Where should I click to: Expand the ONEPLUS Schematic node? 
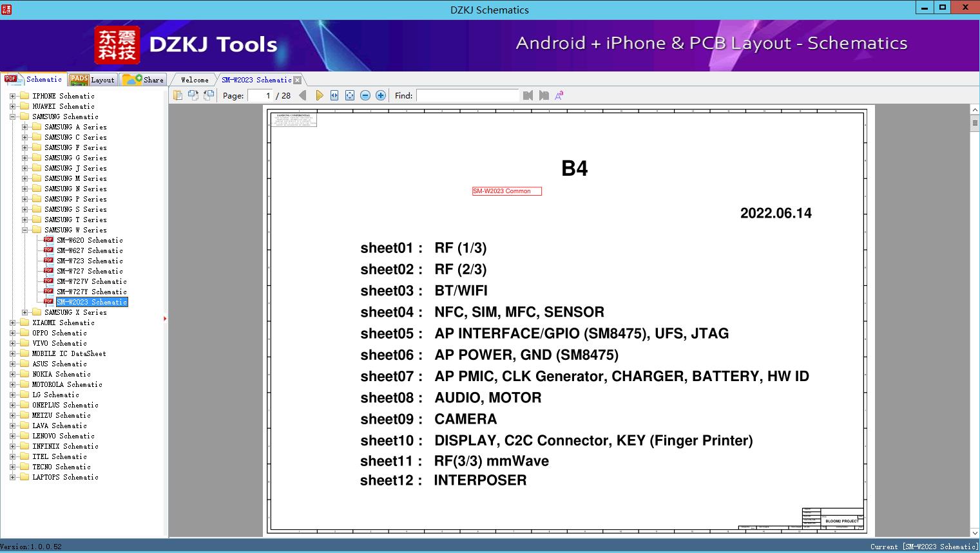click(12, 405)
